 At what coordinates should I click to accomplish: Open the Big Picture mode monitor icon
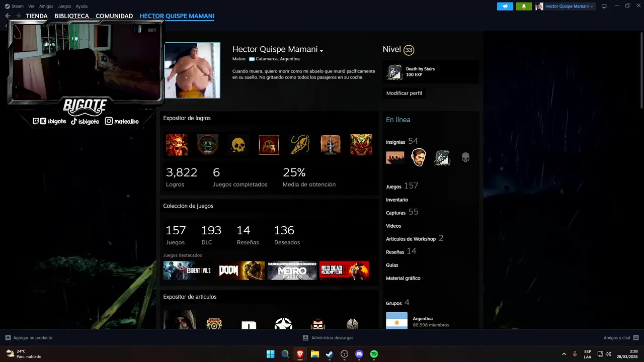click(604, 6)
